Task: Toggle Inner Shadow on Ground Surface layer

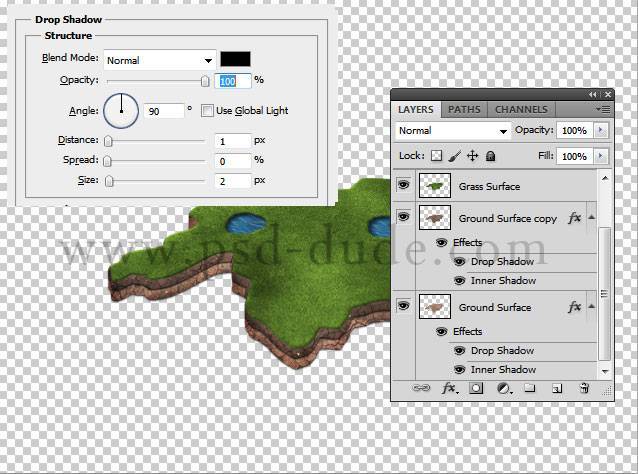Action: click(459, 369)
